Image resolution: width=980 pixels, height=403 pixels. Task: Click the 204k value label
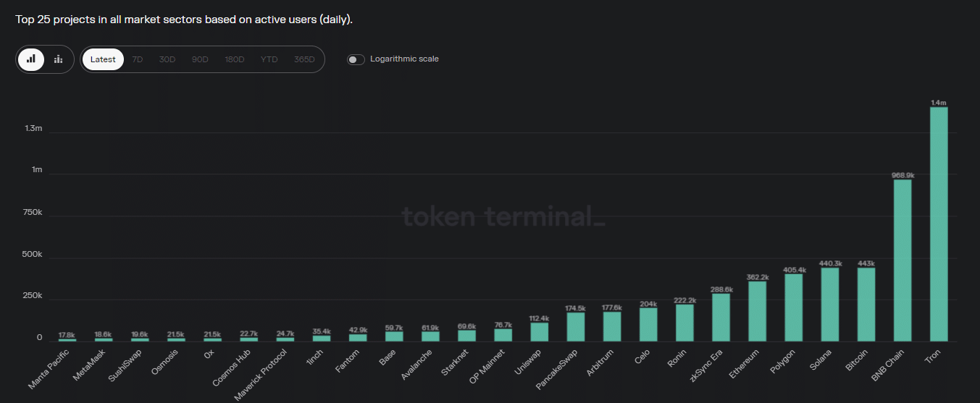tap(648, 303)
